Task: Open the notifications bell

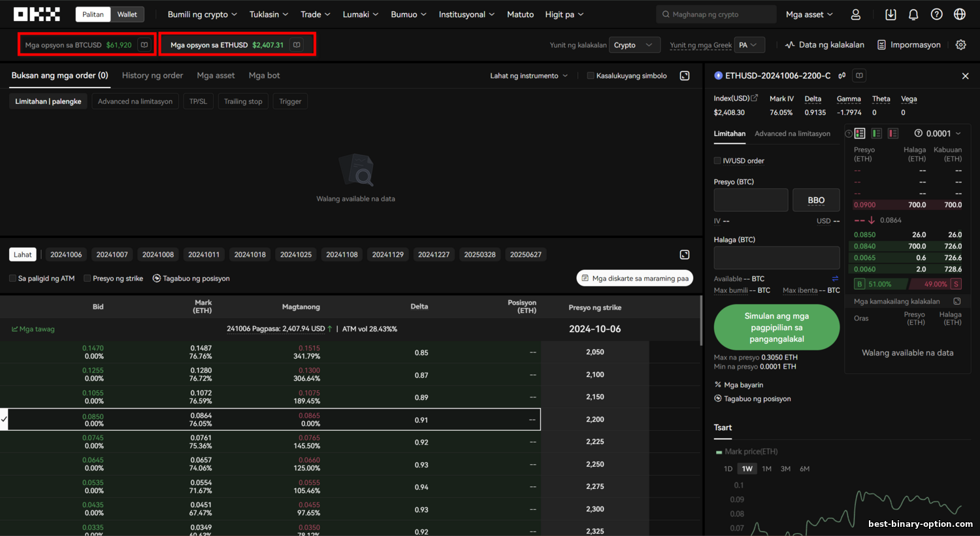Action: [913, 14]
